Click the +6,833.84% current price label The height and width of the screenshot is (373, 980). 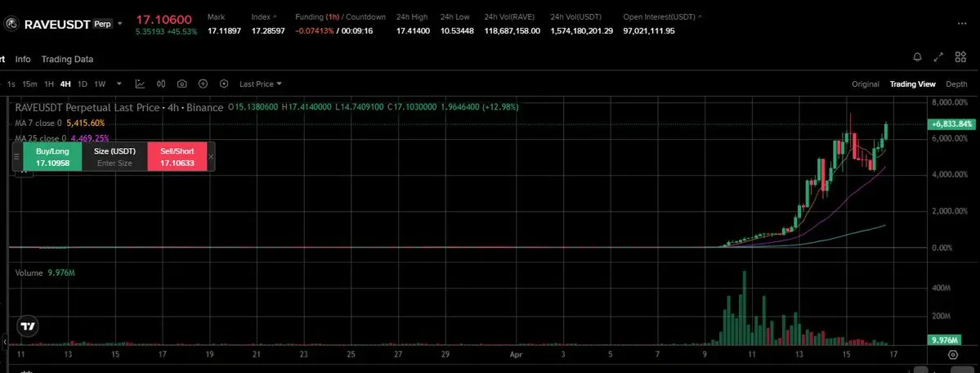(x=952, y=124)
